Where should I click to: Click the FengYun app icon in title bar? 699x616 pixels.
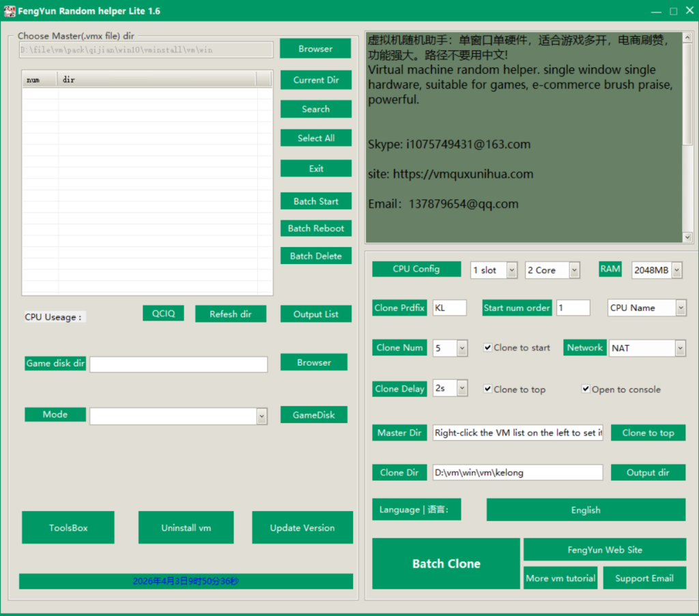[10, 11]
